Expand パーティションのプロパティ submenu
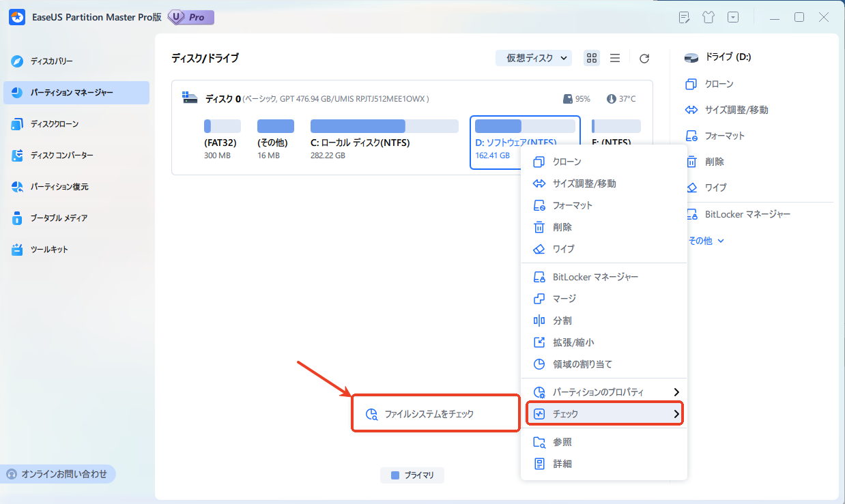Viewport: 845px width, 504px height. pos(604,392)
